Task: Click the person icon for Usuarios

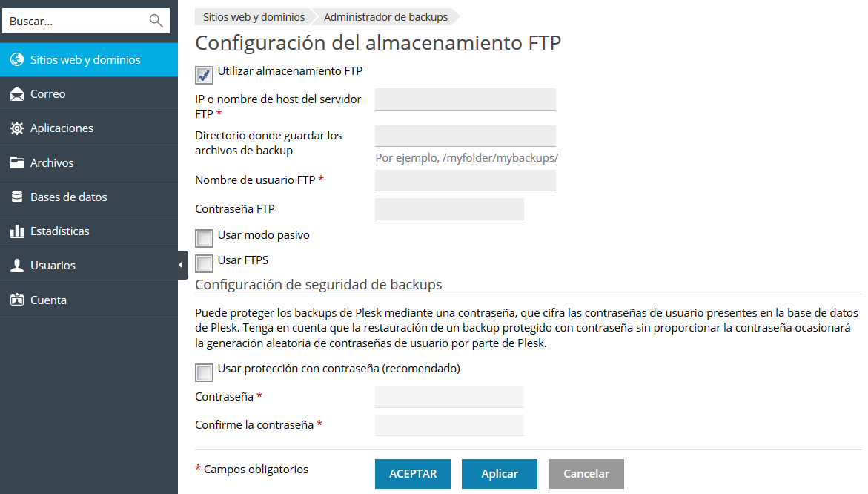Action: [17, 266]
